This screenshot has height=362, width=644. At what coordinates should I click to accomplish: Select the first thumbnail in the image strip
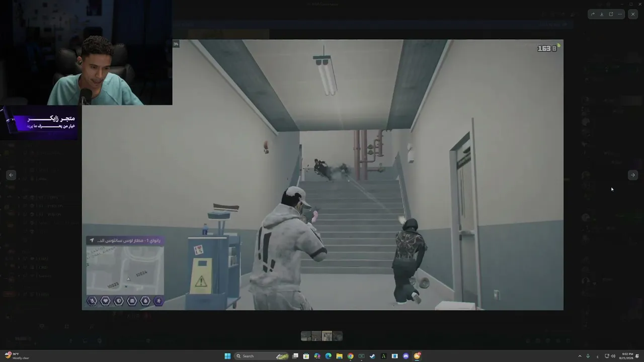306,336
